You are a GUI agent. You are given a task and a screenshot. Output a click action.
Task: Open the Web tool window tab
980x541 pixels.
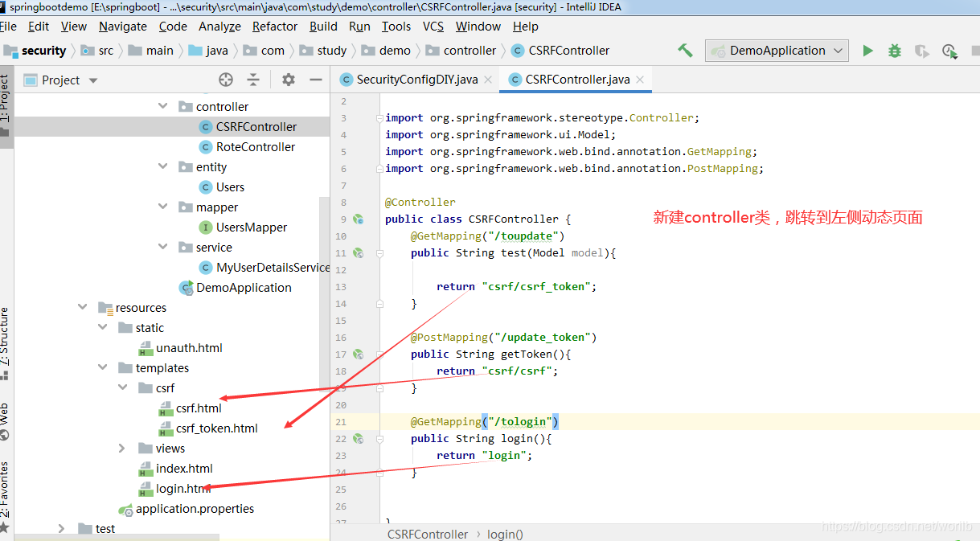tap(6, 421)
